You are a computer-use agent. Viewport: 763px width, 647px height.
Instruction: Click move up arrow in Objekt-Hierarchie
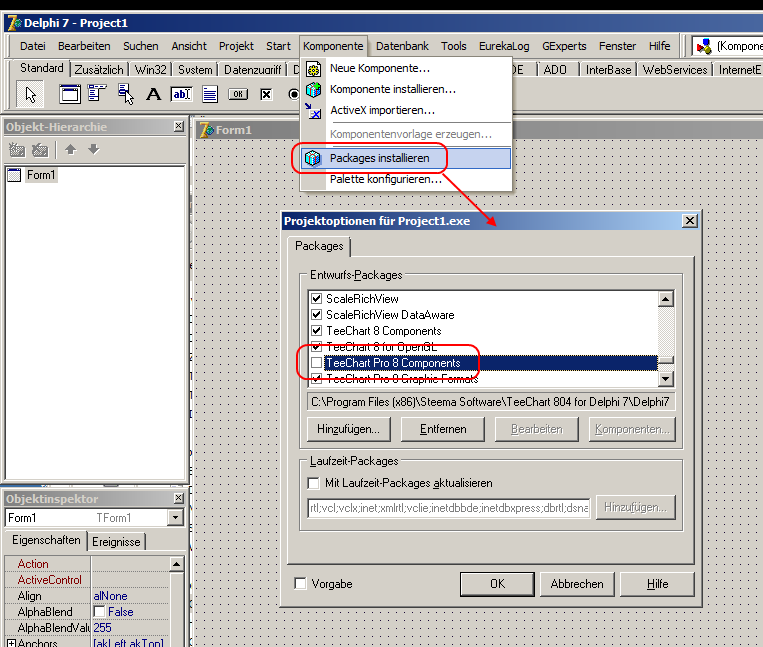(x=71, y=149)
